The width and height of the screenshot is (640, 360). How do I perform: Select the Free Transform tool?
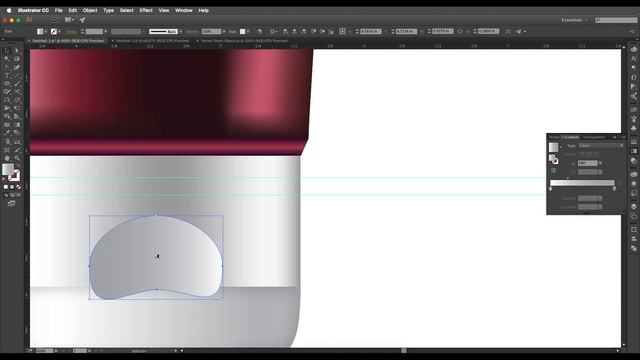pos(17,108)
